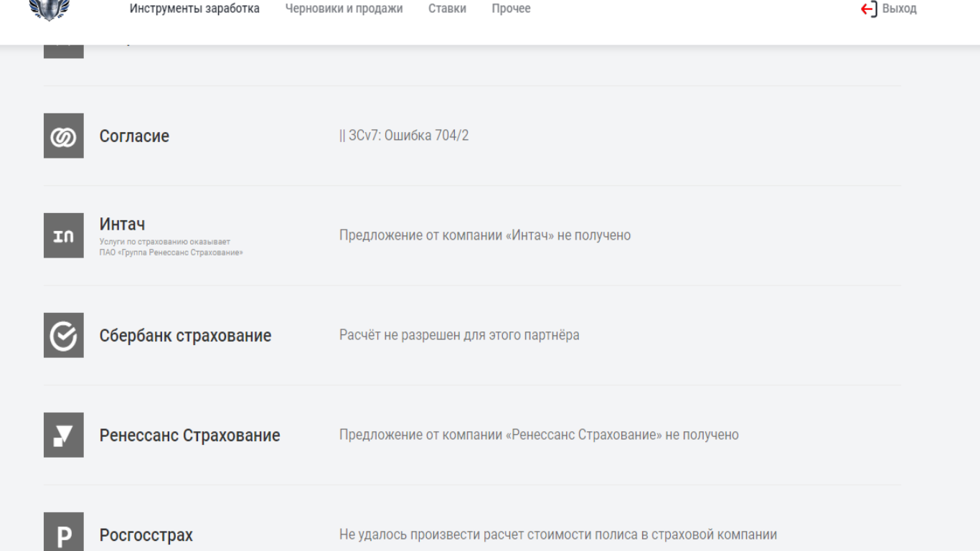The width and height of the screenshot is (980, 551).
Task: Click the Интач company logo icon
Action: point(64,235)
